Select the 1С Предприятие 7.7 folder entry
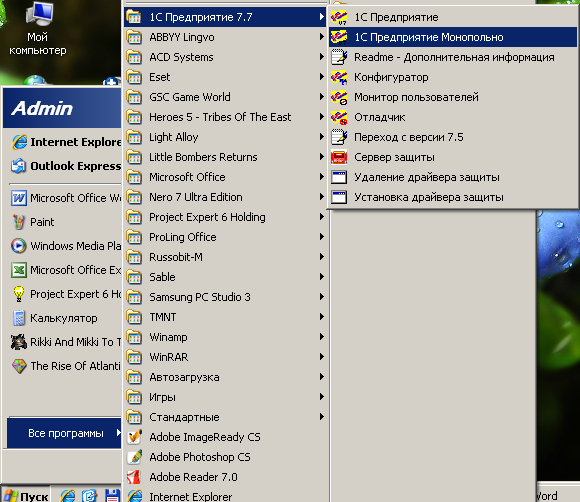 point(225,17)
